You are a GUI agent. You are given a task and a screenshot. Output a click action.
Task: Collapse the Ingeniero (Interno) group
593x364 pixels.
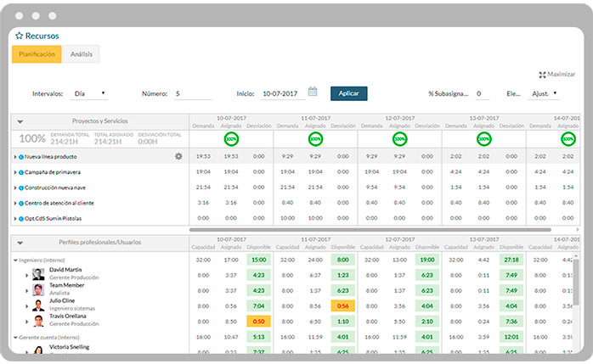point(16,260)
